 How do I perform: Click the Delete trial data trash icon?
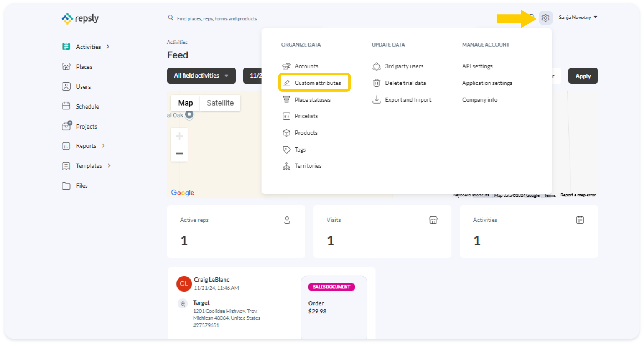click(x=376, y=83)
